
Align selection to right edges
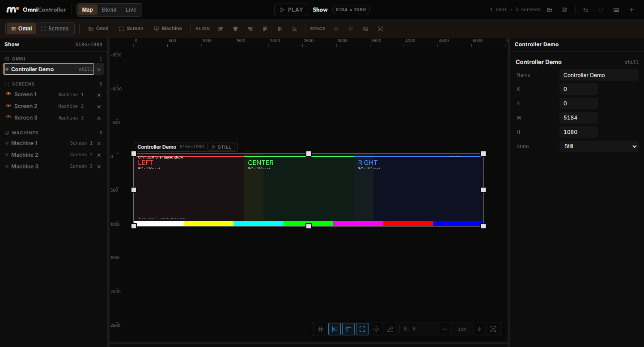click(x=250, y=29)
